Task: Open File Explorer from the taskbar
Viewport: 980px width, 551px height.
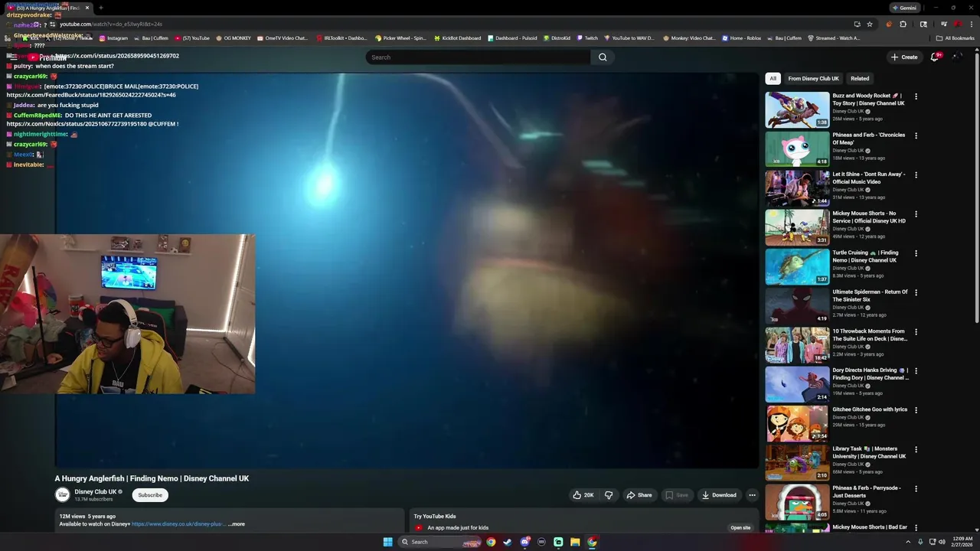Action: pyautogui.click(x=575, y=542)
